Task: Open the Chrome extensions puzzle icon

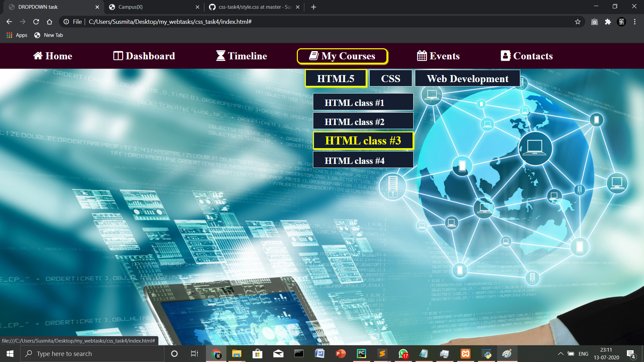Action: (x=608, y=22)
